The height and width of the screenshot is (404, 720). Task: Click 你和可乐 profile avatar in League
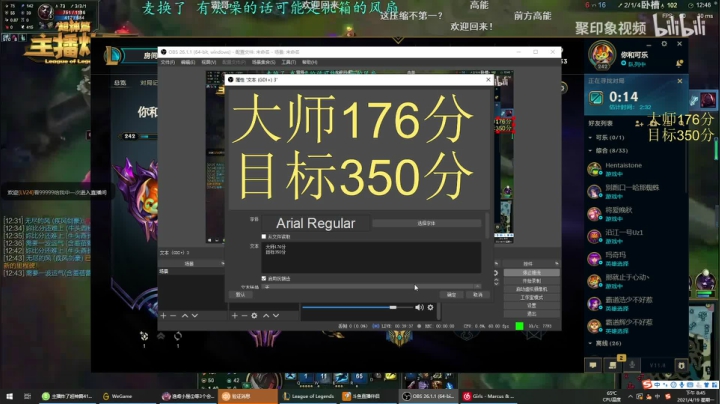(602, 55)
